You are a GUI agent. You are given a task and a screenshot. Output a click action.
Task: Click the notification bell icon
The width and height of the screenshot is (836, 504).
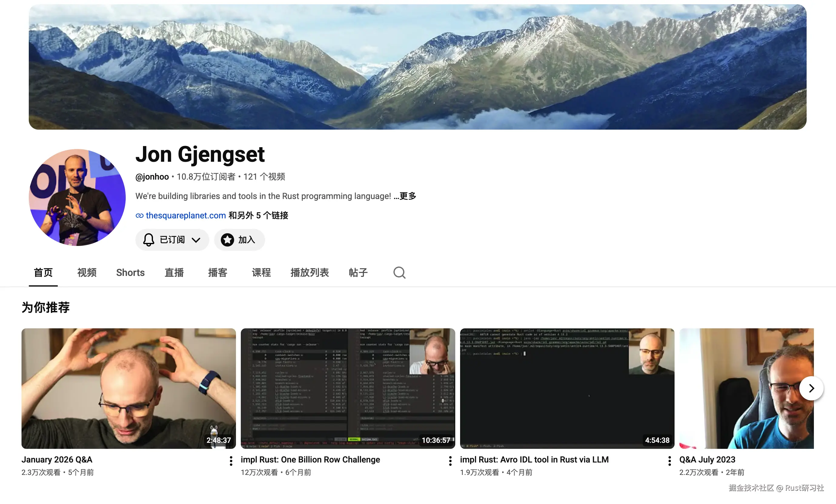(148, 240)
